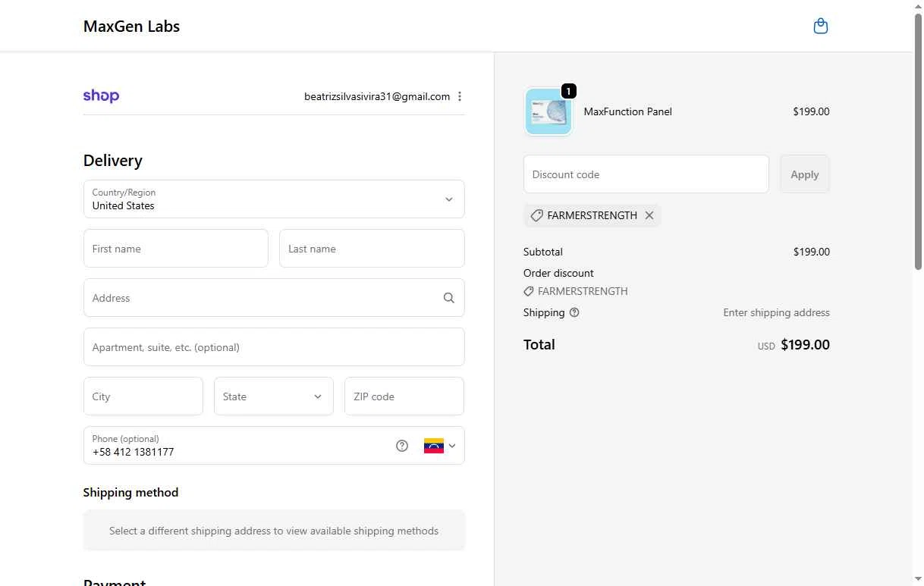924x586 pixels.
Task: Show shipping info help icon
Action: [x=574, y=312]
